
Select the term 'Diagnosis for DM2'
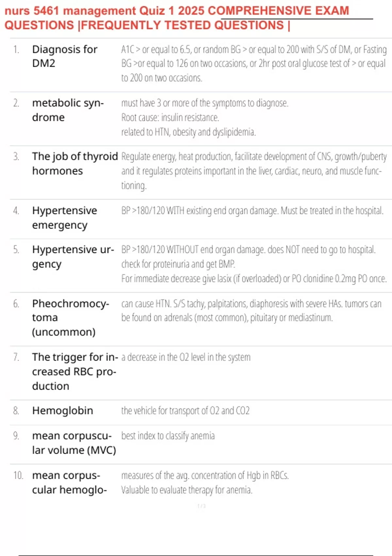click(x=65, y=56)
